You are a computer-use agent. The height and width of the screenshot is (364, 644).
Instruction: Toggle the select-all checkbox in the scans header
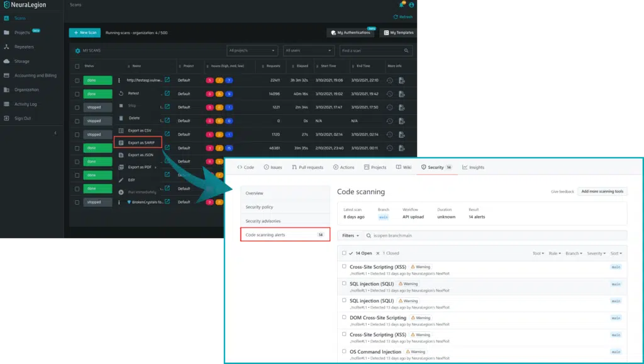[77, 66]
